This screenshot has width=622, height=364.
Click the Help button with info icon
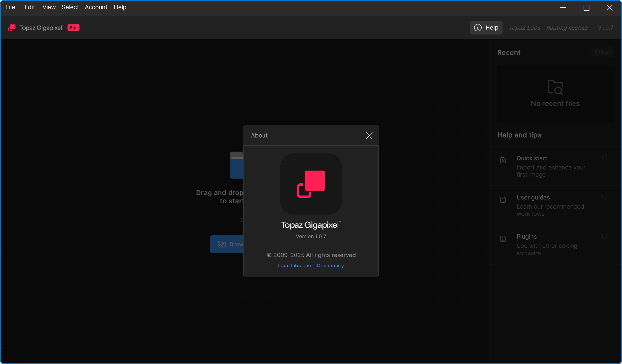coord(486,28)
